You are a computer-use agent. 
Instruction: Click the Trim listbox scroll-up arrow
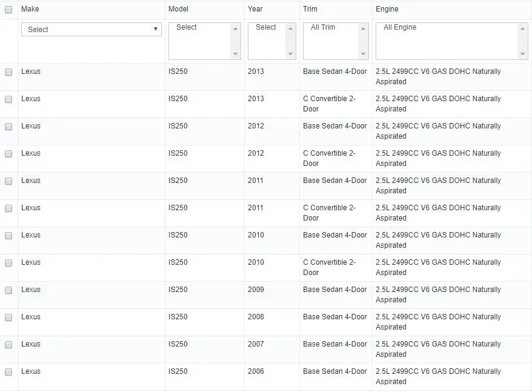tap(364, 28)
